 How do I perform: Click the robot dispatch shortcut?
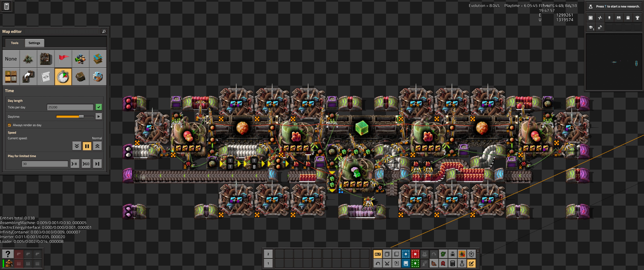pos(462,263)
